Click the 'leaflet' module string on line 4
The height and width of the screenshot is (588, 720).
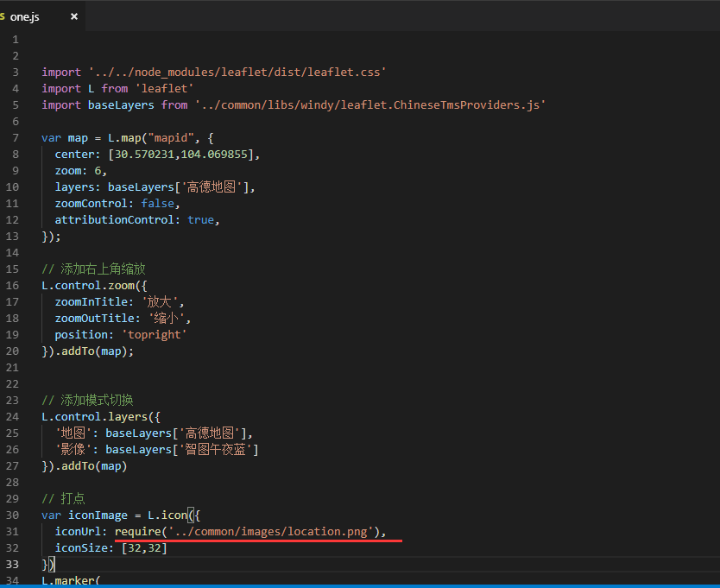pyautogui.click(x=164, y=89)
